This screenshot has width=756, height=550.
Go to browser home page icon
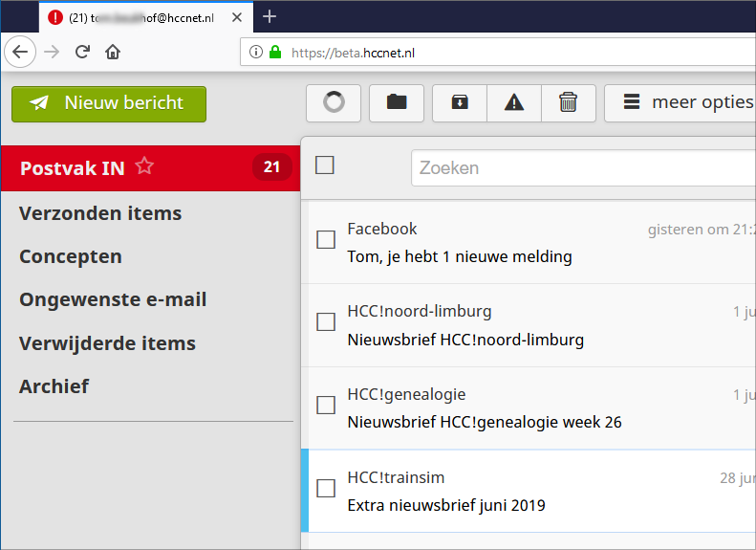pyautogui.click(x=113, y=52)
